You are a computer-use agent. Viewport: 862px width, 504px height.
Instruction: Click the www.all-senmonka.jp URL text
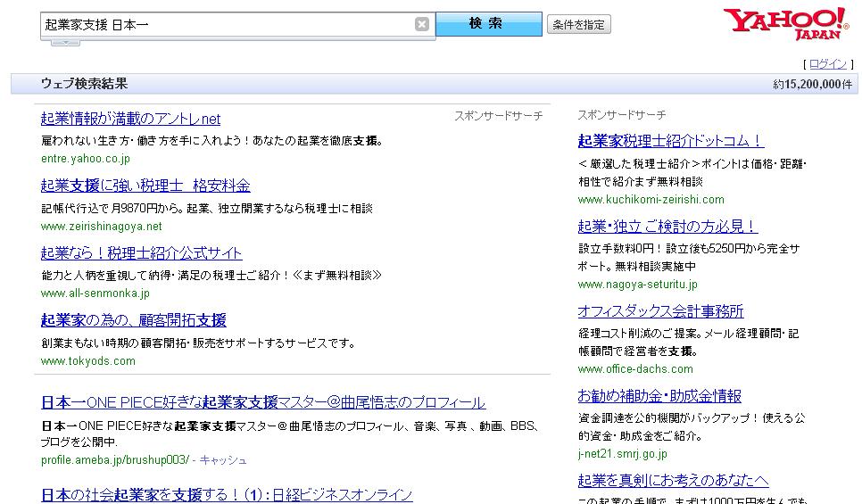tap(95, 293)
